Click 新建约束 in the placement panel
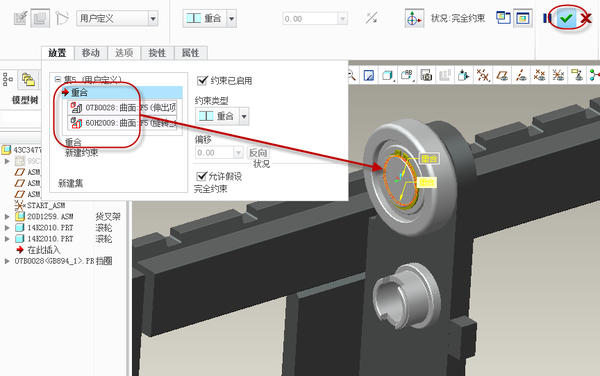 coord(82,153)
